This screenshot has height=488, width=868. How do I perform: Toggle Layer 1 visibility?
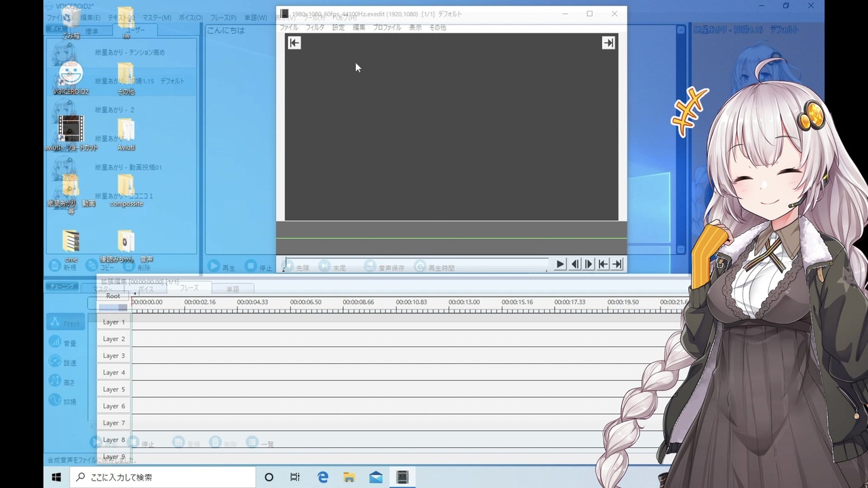(x=114, y=322)
